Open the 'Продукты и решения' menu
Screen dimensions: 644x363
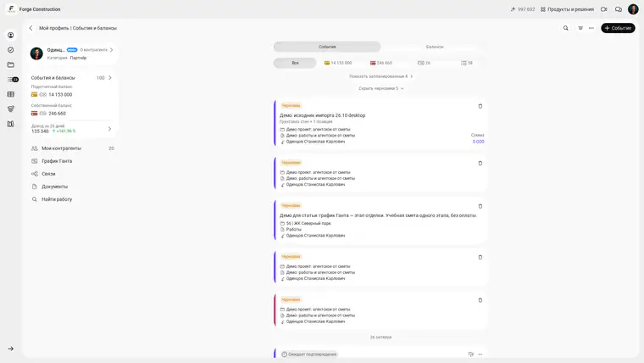(x=567, y=9)
